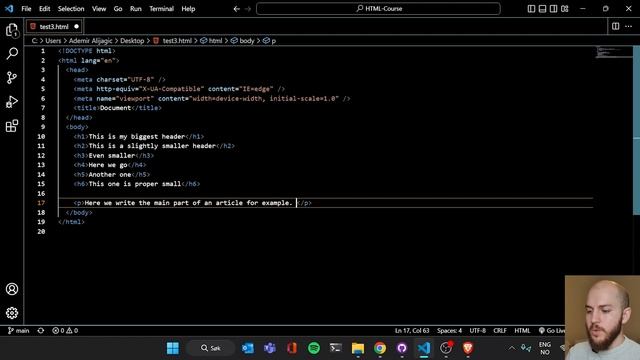
Task: Open the Source Control view
Action: [12, 78]
